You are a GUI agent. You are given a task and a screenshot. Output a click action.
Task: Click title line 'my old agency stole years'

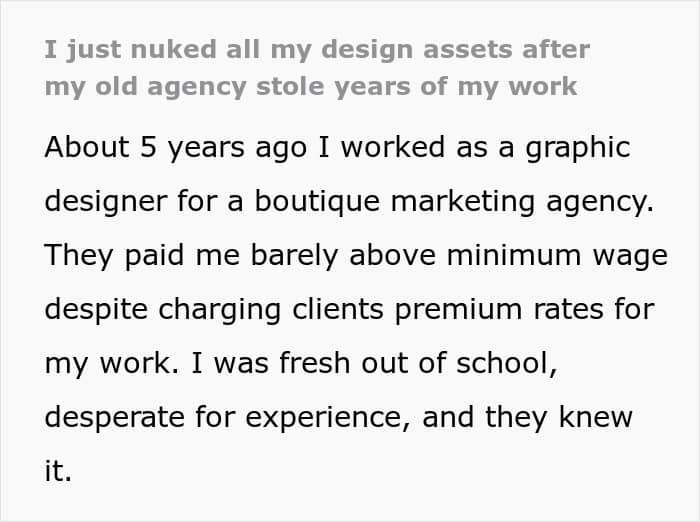point(311,87)
